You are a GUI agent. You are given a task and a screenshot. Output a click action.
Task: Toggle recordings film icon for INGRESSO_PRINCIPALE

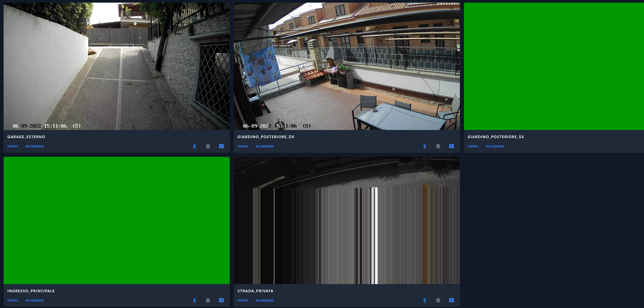[x=208, y=300]
